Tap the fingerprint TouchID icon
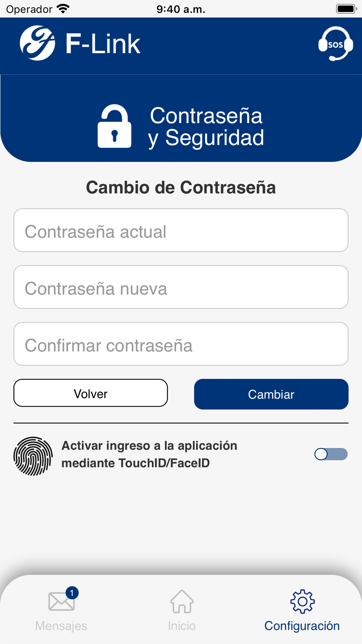This screenshot has height=644, width=362. tap(33, 456)
